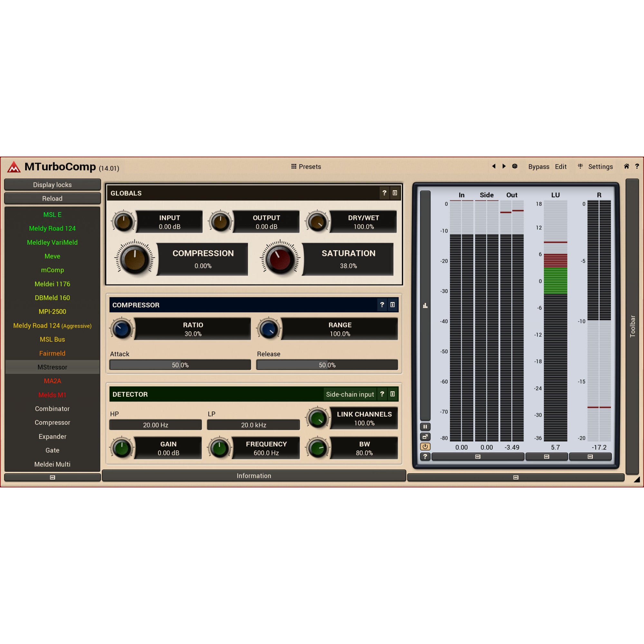Click the icon left of Settings
Image resolution: width=644 pixels, height=644 pixels.
(x=580, y=166)
